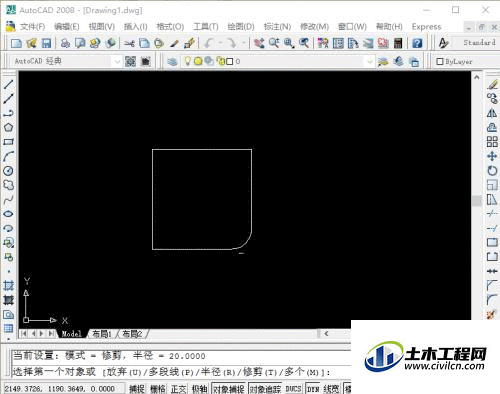Click the Trim tool
The height and width of the screenshot is (394, 500).
click(x=492, y=214)
